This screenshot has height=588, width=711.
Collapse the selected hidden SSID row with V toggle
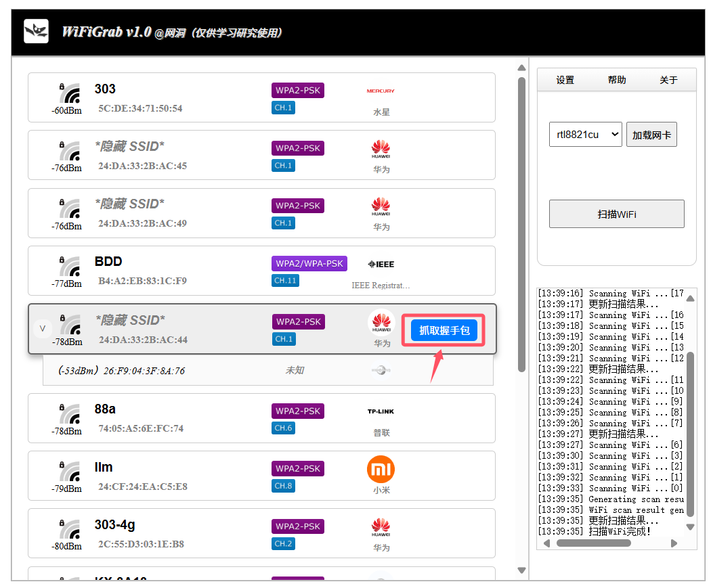[43, 328]
